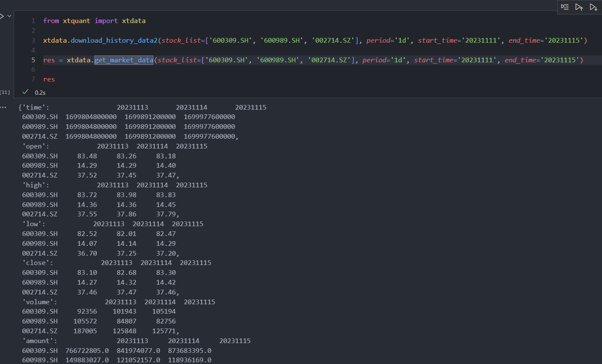The image size is (602, 364).
Task: Click Execute Above Cells icon
Action: point(579,7)
